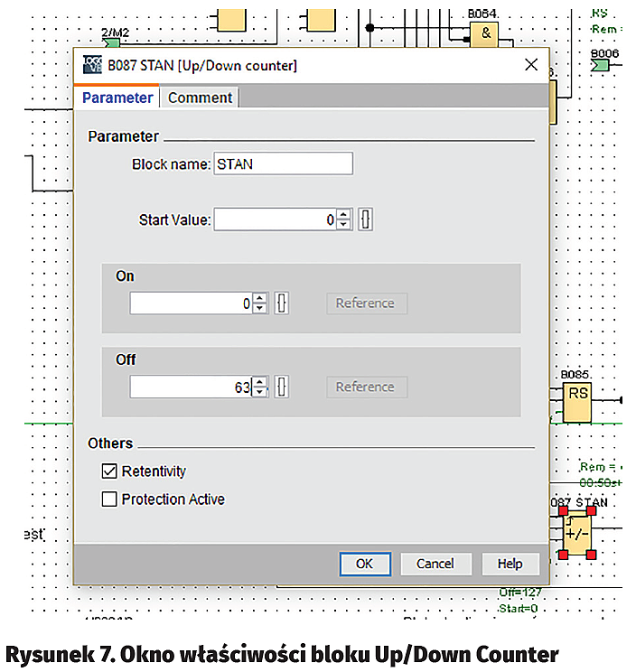Screen dimensions: 636x672
Task: Click the Block name field containing STAN
Action: click(x=283, y=164)
